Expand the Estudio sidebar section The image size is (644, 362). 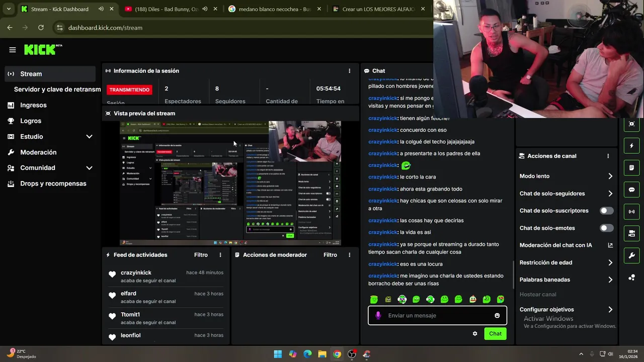tap(89, 137)
